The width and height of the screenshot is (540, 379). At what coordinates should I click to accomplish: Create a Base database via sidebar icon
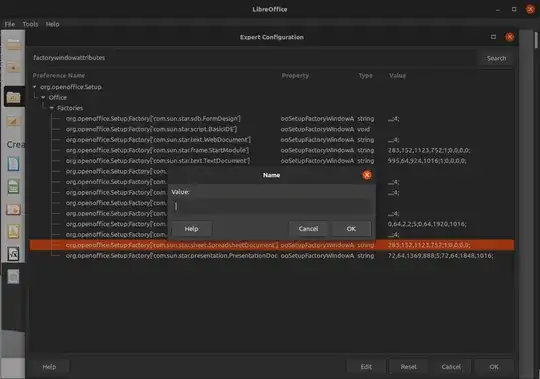[13, 277]
